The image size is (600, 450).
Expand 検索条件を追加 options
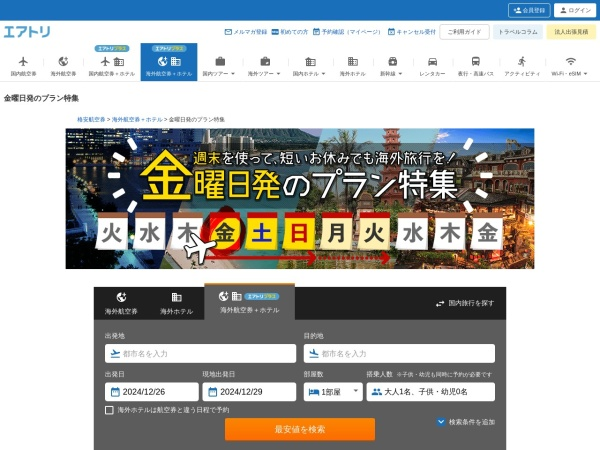tap(466, 422)
